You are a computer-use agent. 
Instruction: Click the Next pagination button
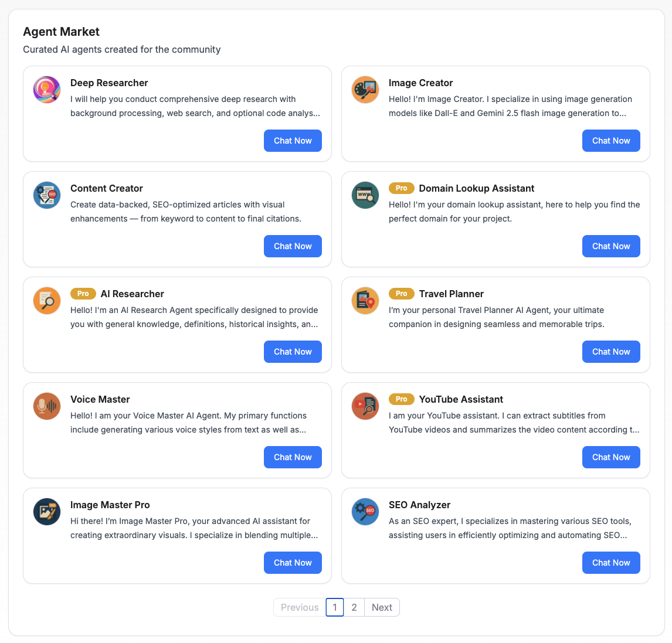pos(382,607)
